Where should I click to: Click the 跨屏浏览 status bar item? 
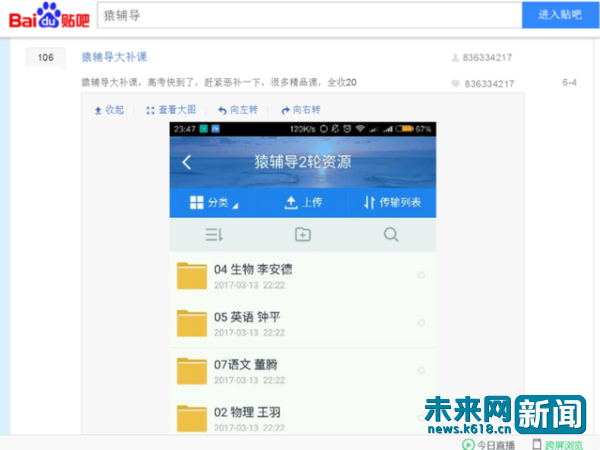point(558,445)
